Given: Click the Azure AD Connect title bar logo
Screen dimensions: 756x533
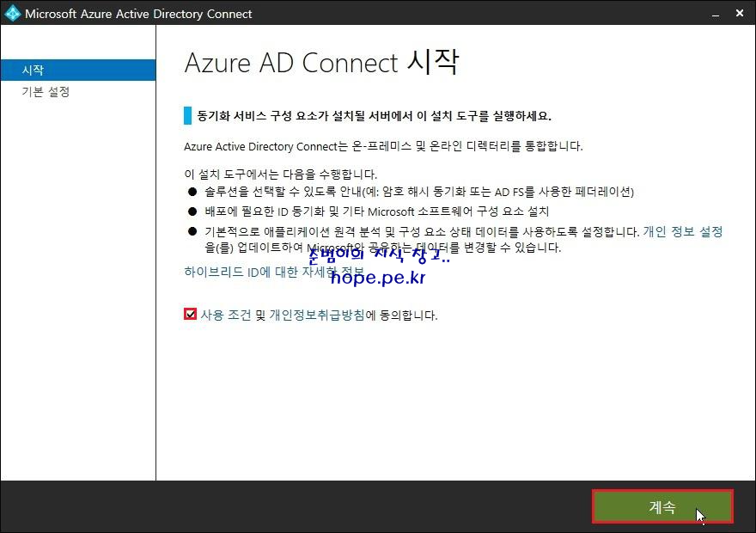Looking at the screenshot, I should click(x=13, y=13).
